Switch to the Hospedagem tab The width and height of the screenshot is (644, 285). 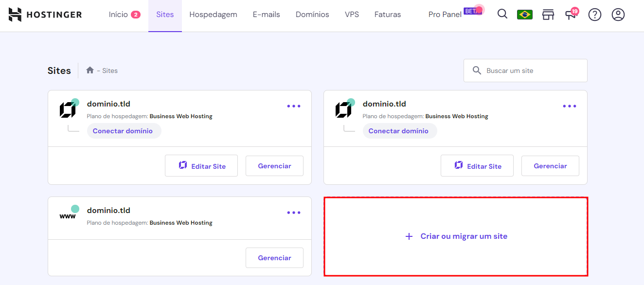pyautogui.click(x=213, y=15)
